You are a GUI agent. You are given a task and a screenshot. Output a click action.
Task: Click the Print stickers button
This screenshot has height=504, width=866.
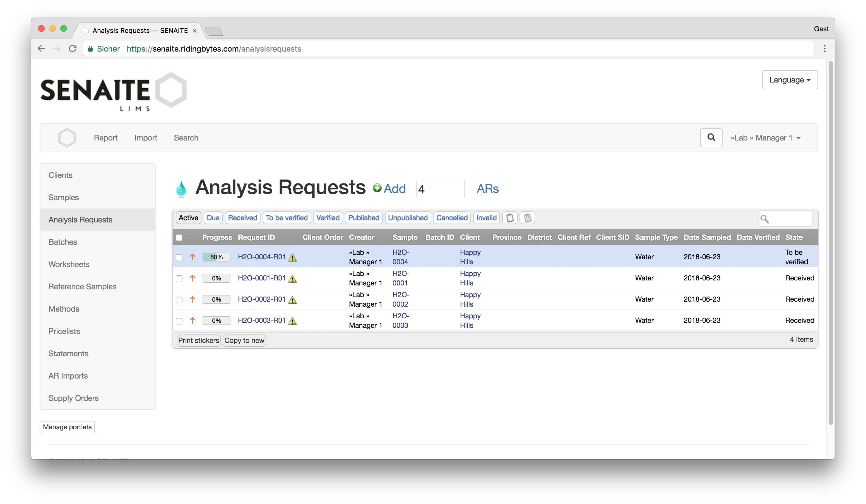[x=198, y=340]
